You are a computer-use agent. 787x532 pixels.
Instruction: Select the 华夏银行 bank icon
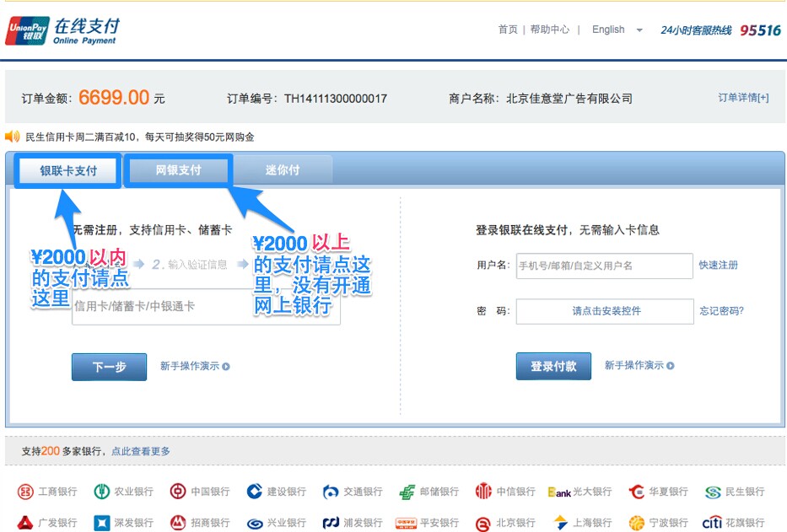pyautogui.click(x=636, y=492)
